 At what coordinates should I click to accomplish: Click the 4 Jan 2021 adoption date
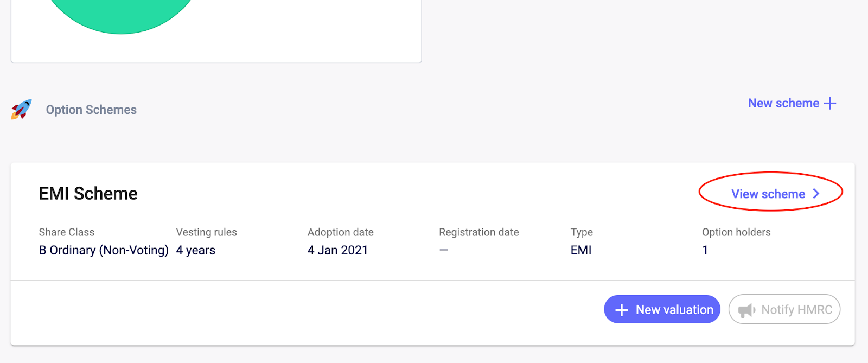337,250
